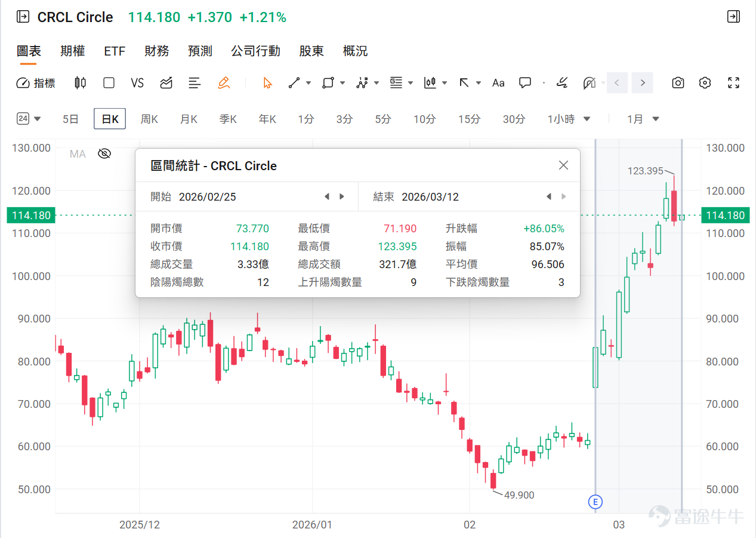Select the candlestick chart type icon

click(x=80, y=83)
